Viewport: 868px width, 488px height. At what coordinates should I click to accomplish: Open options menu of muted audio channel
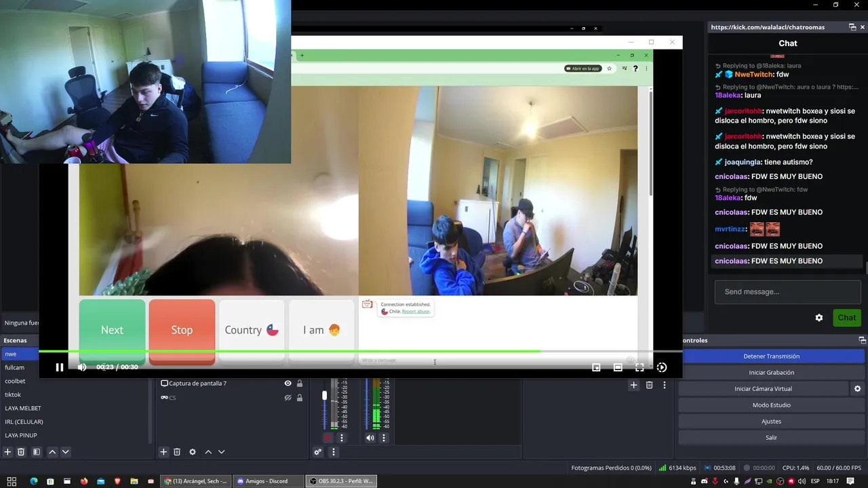pyautogui.click(x=342, y=438)
